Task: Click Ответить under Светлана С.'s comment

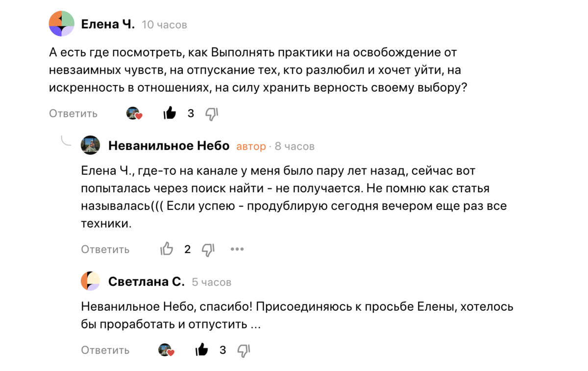Action: 105,350
